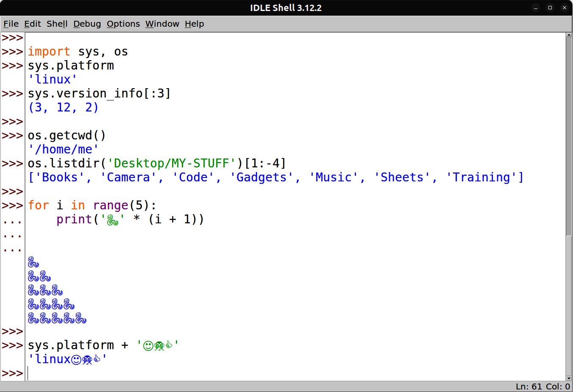Click the scrollbar down arrow
Viewport: 573px width, 392px height.
[569, 378]
